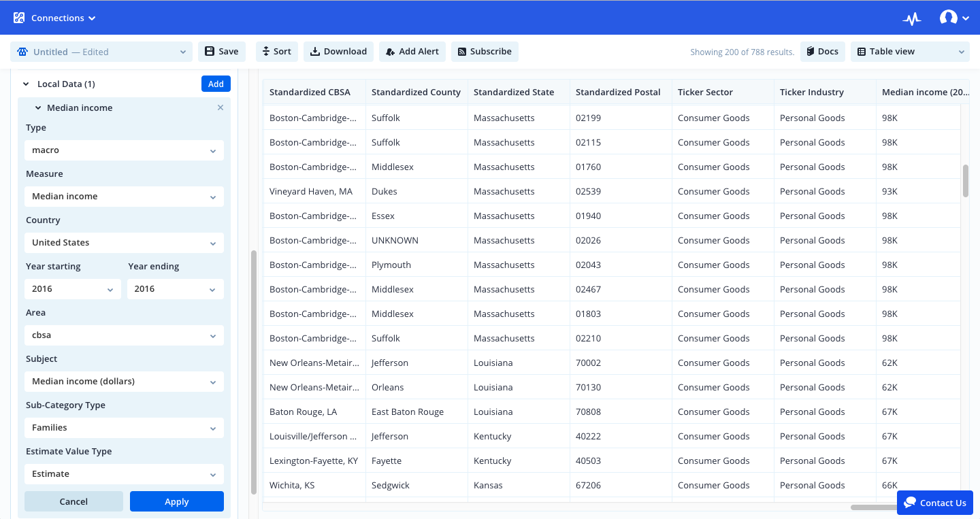Open the Untitled — Edited dataset dropdown
The height and width of the screenshot is (519, 980).
[101, 52]
